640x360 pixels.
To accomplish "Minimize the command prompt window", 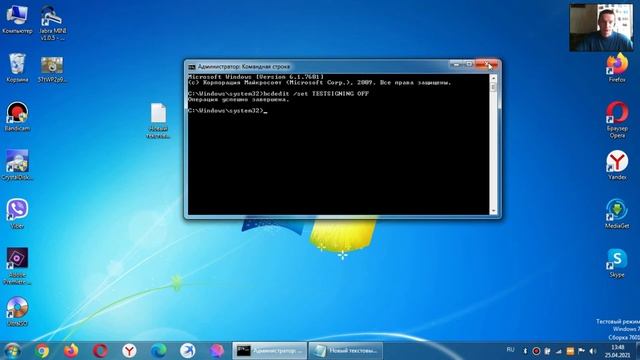I will (x=456, y=64).
